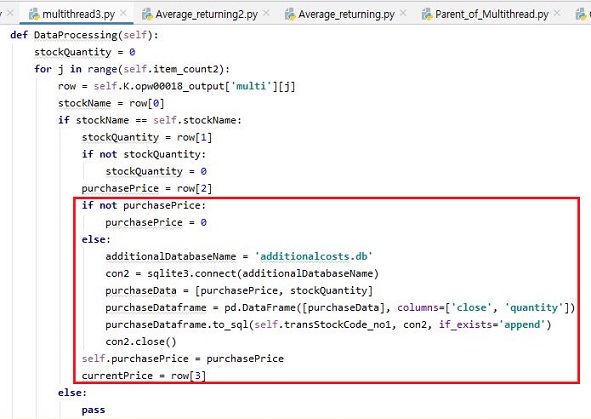Viewport: 591px width, 419px height.
Task: Click the 'close' column string
Action: [471, 307]
